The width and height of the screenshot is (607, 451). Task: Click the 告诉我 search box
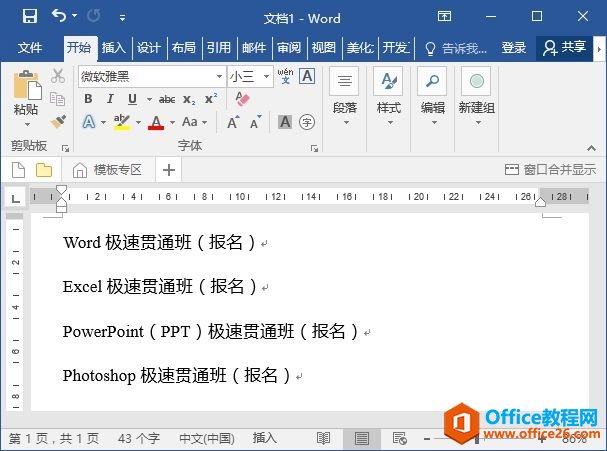click(456, 48)
